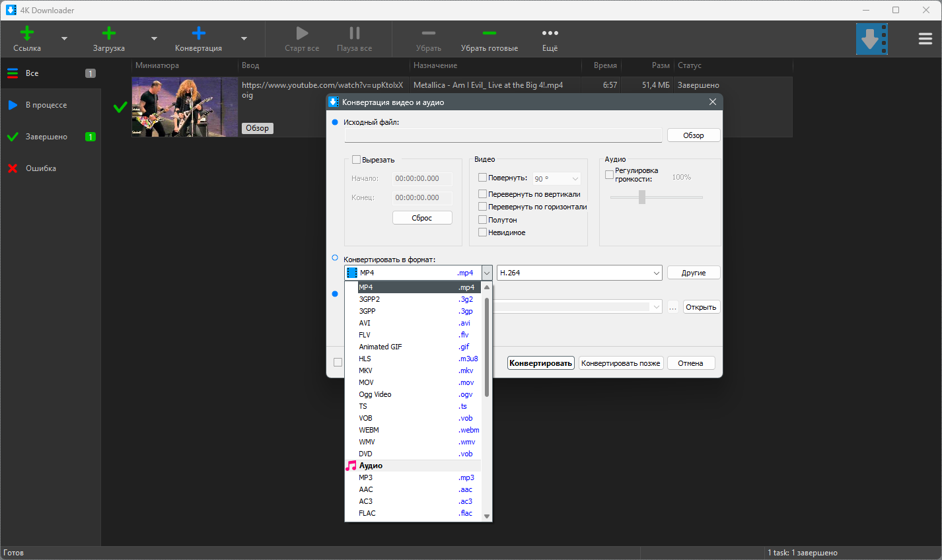Expand the Конвертация dropdown arrow
The width and height of the screenshot is (942, 560).
(244, 38)
